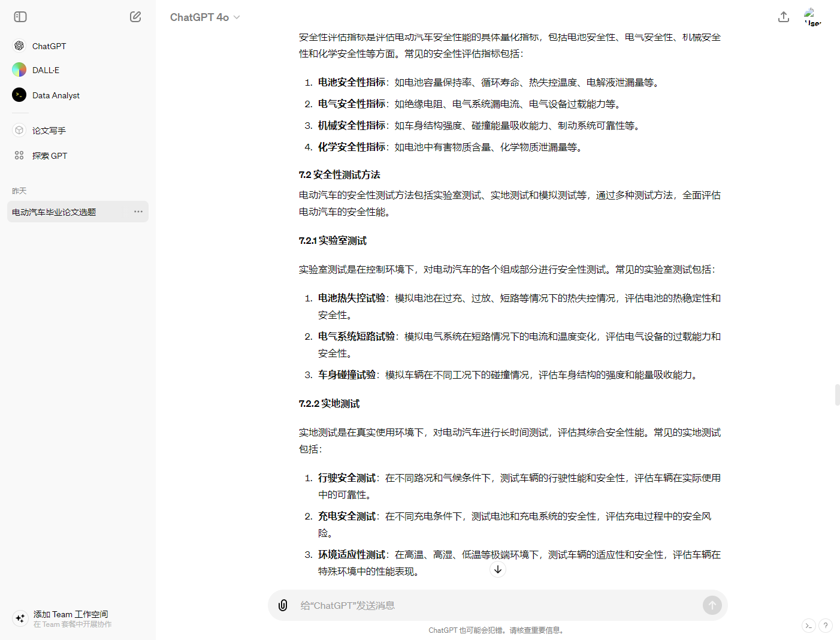Click the attach file paperclip icon
The height and width of the screenshot is (640, 840).
[x=283, y=605]
